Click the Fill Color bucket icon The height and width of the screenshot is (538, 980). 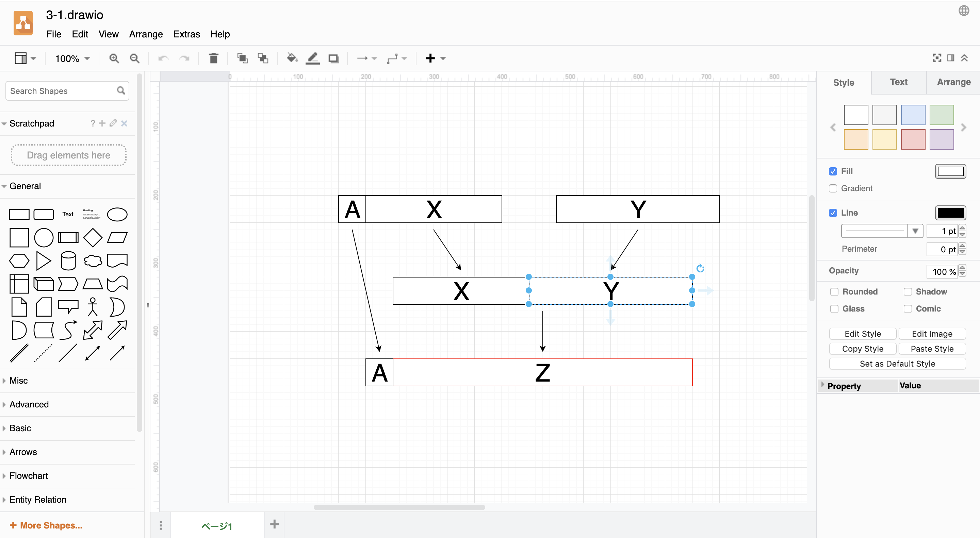pos(292,58)
